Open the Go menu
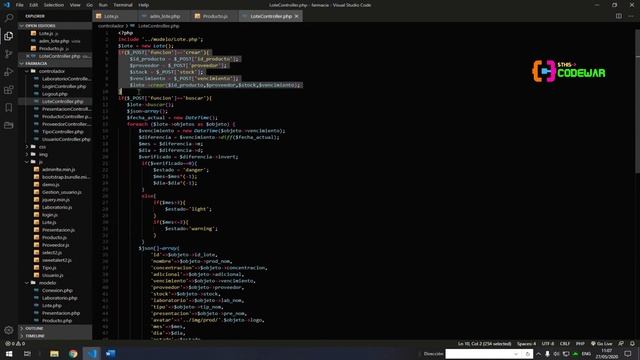The height and width of the screenshot is (360, 640). point(89,5)
